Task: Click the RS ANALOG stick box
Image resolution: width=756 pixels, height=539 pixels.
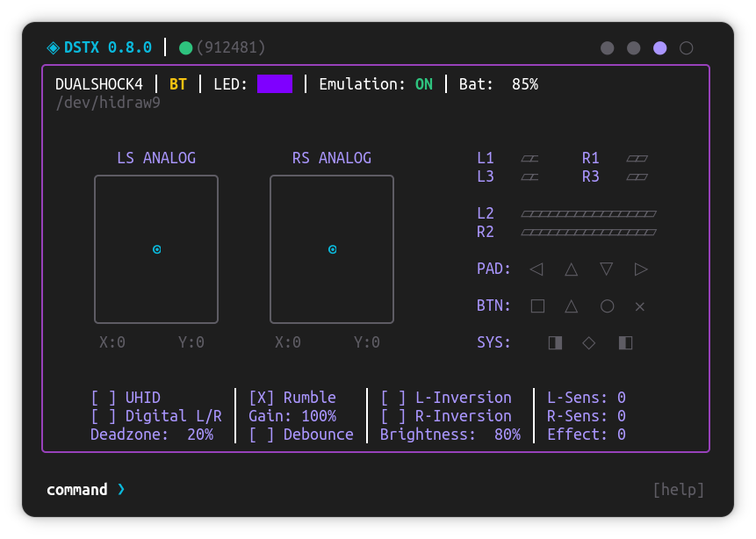Action: [x=332, y=249]
